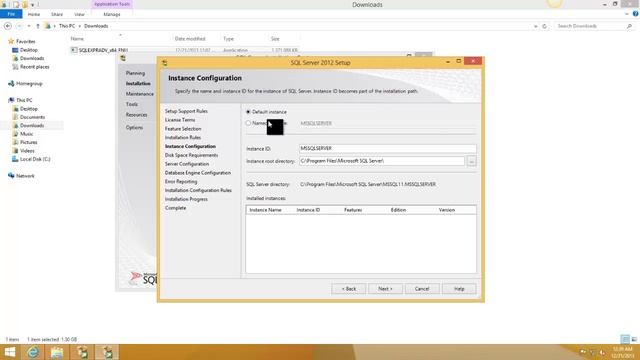Open Videos under This PC

click(x=27, y=151)
